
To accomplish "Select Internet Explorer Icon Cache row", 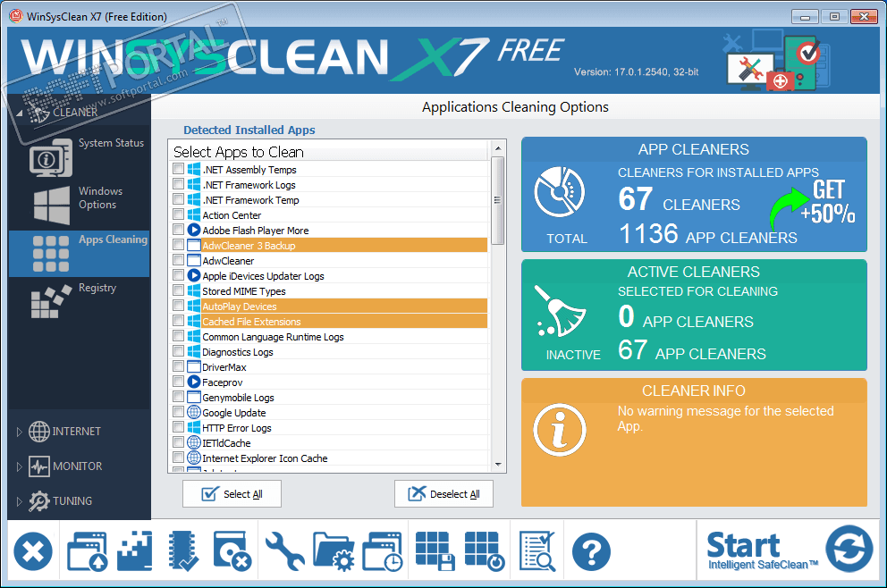I will point(329,458).
